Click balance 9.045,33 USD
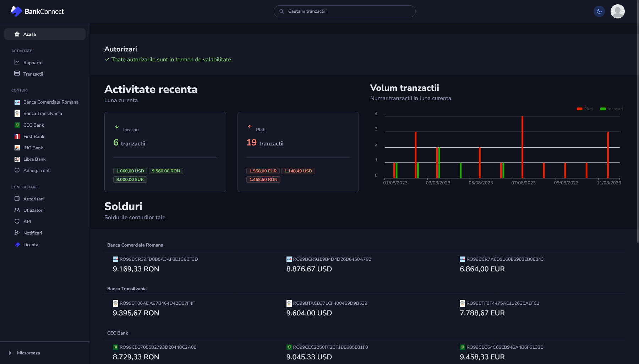The image size is (639, 364). pyautogui.click(x=309, y=357)
